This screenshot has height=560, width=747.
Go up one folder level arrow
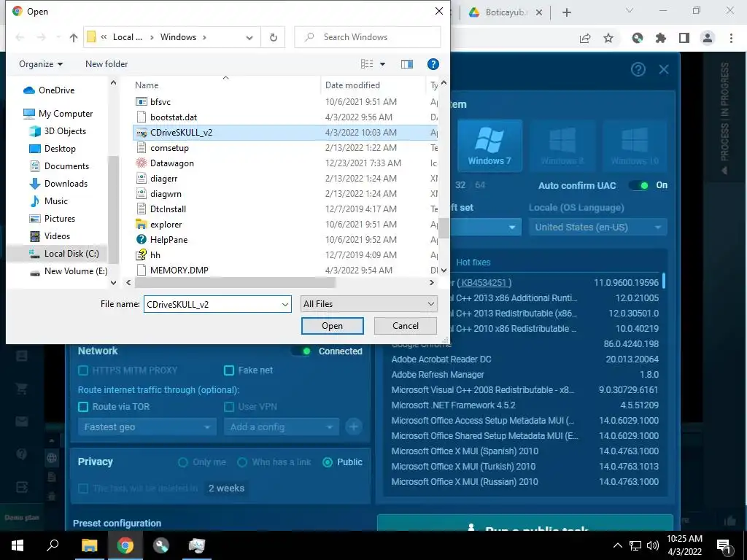[x=74, y=37]
